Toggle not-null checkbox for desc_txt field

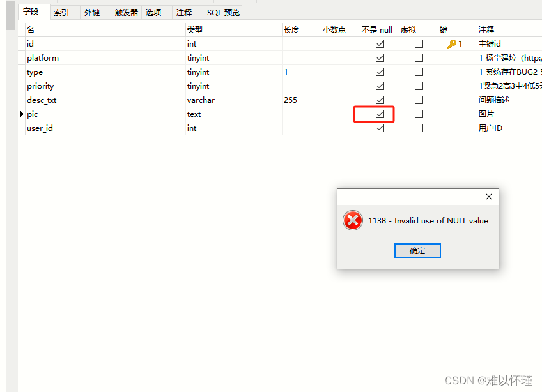coord(380,100)
